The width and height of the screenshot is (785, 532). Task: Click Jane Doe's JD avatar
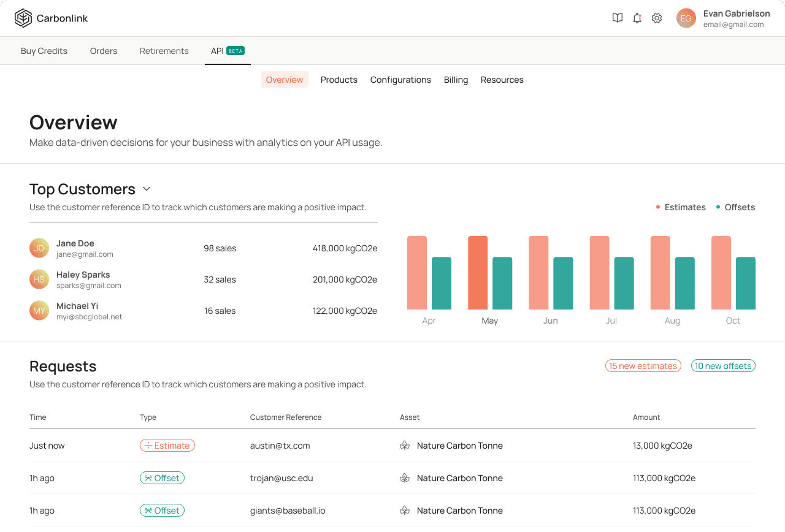coord(39,248)
